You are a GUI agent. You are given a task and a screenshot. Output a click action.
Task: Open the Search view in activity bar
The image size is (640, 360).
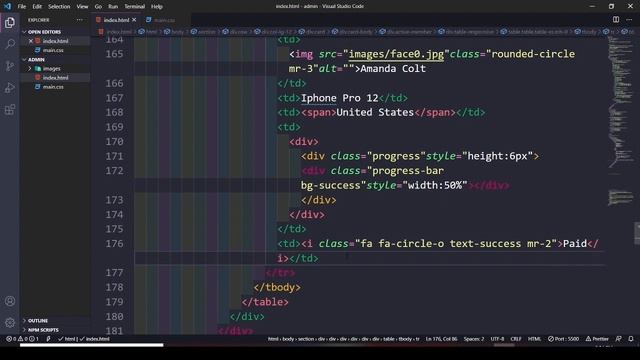[x=10, y=44]
